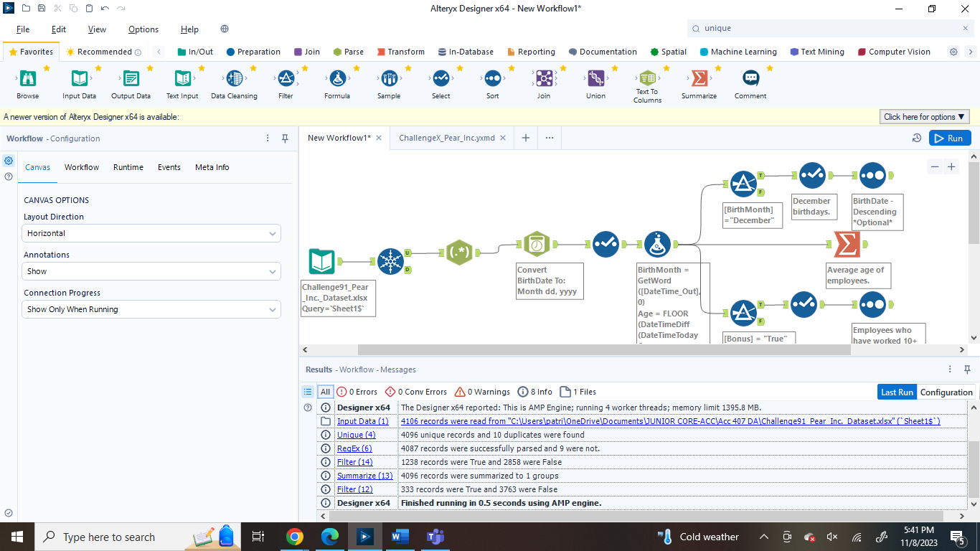980x551 pixels.
Task: Click the Union tool icon
Action: click(595, 79)
